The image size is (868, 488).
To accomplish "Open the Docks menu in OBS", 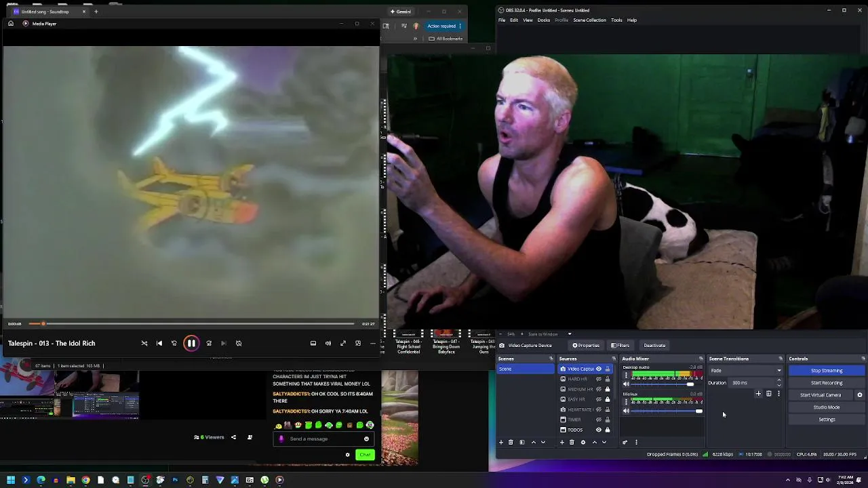I will [x=544, y=20].
